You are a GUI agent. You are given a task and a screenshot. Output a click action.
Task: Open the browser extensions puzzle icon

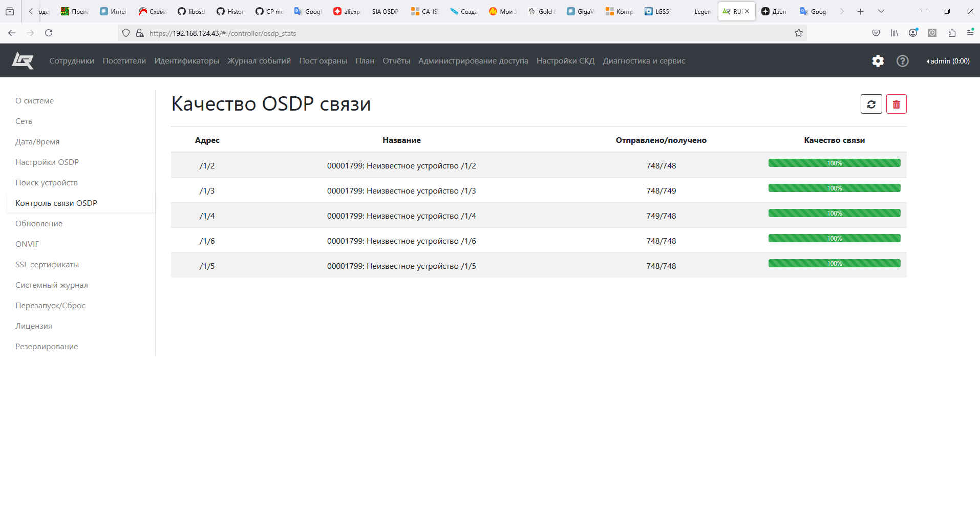pyautogui.click(x=952, y=33)
